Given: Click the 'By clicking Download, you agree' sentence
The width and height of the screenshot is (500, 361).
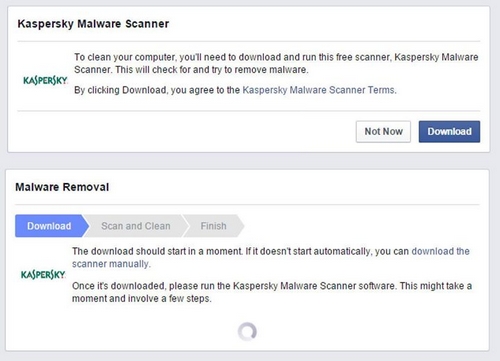Looking at the screenshot, I should [235, 90].
